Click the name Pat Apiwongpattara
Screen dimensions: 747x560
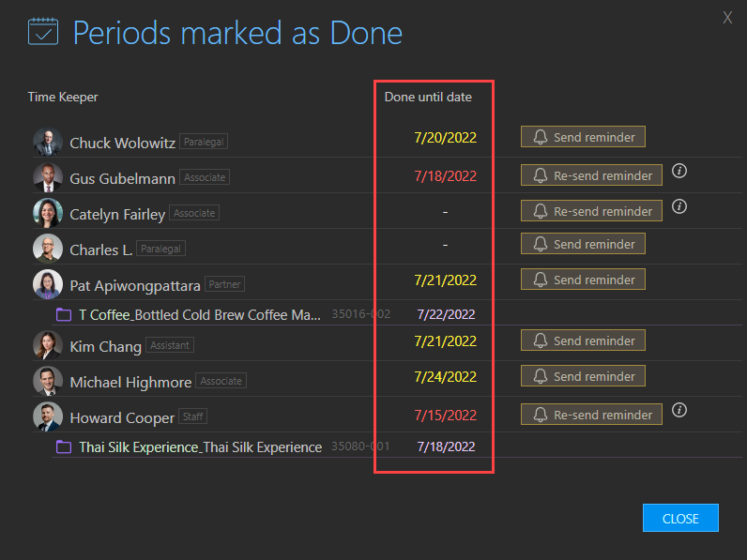(135, 286)
